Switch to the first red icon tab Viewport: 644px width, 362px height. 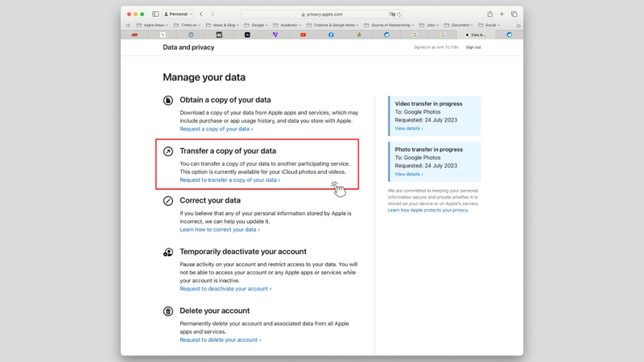tap(134, 35)
